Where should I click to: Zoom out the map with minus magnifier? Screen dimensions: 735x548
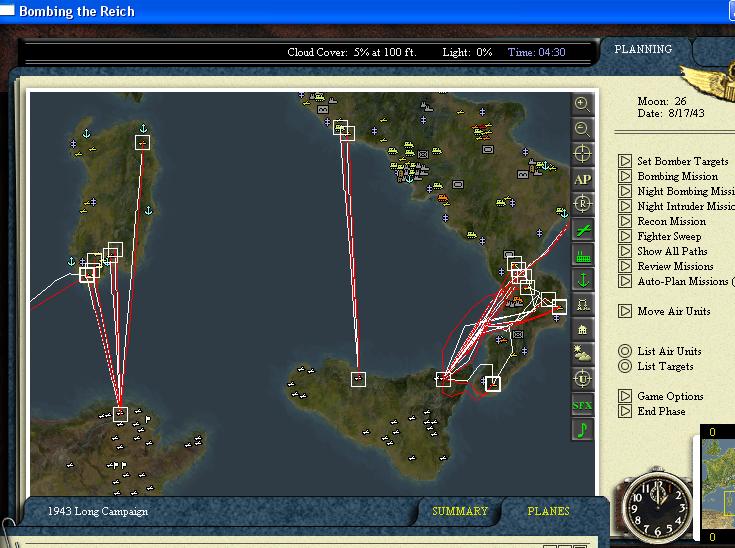582,129
